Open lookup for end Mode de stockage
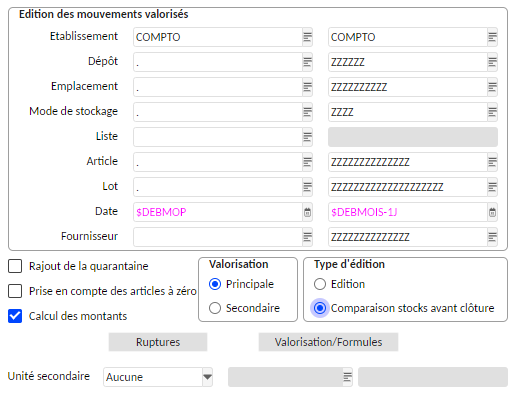The image size is (515, 396). click(492, 112)
